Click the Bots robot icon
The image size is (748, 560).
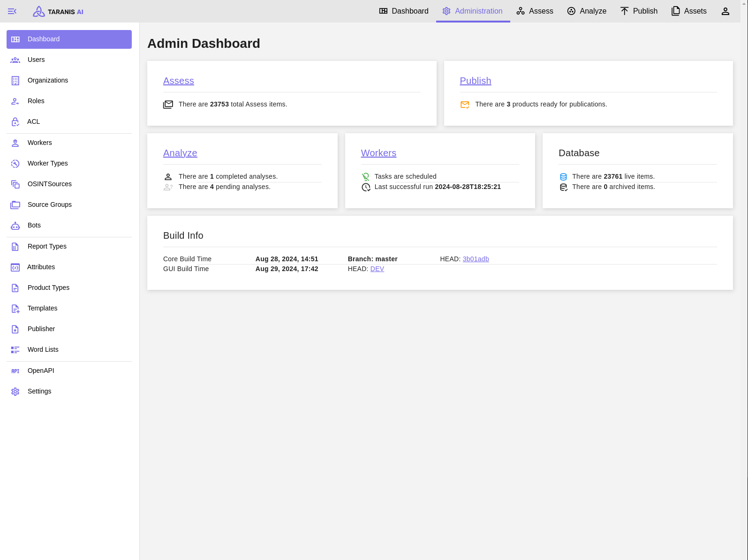[x=15, y=226]
